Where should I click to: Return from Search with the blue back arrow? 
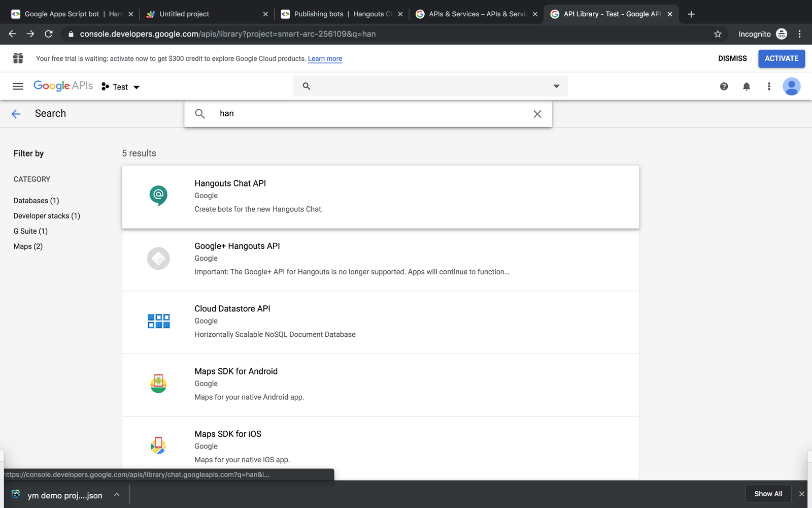pos(16,114)
